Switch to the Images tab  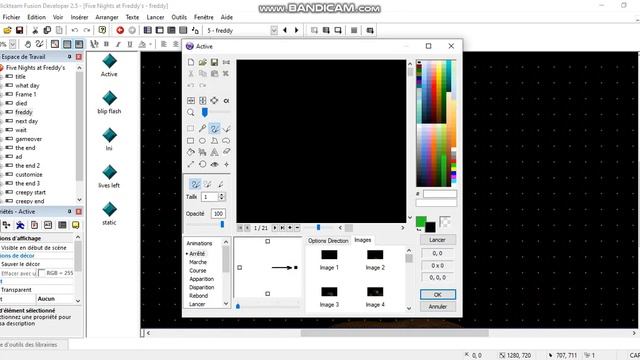tap(363, 240)
